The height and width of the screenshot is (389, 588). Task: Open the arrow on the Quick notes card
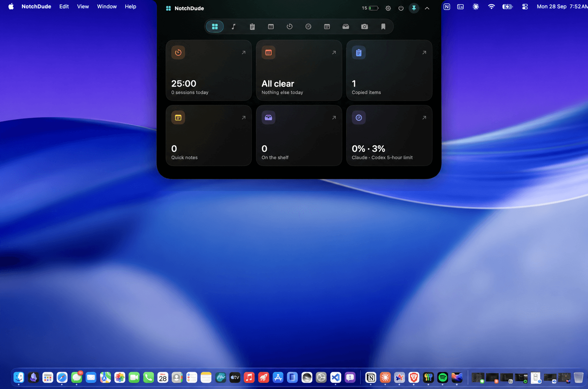[x=243, y=117]
